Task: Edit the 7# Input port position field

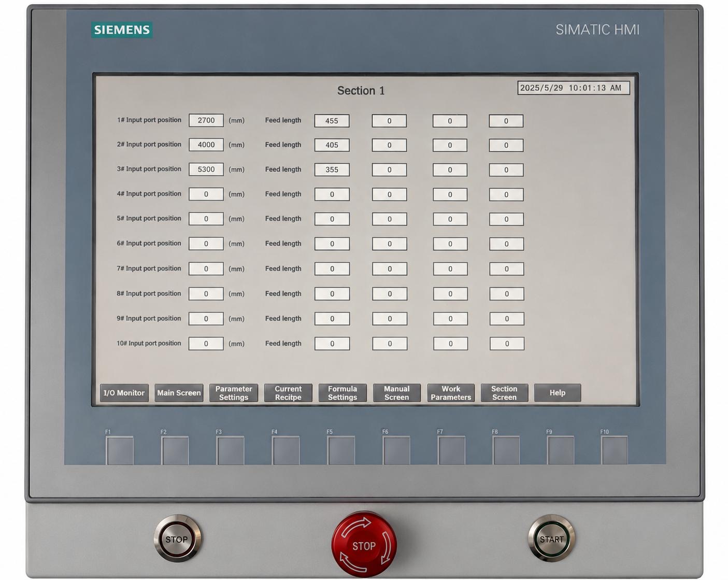Action: click(x=206, y=268)
